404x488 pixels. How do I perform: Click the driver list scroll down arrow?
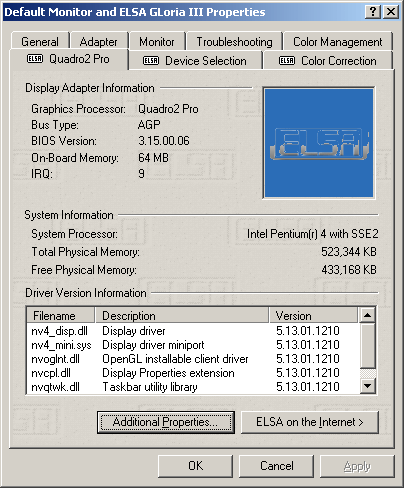tap(368, 386)
